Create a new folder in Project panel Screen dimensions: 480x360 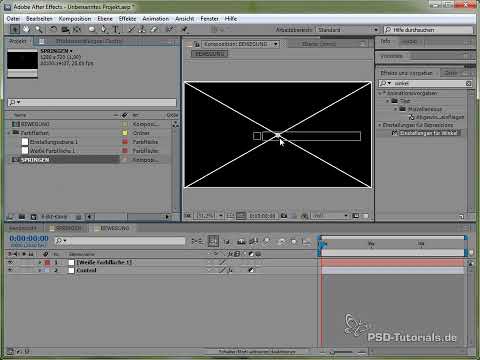[22, 217]
